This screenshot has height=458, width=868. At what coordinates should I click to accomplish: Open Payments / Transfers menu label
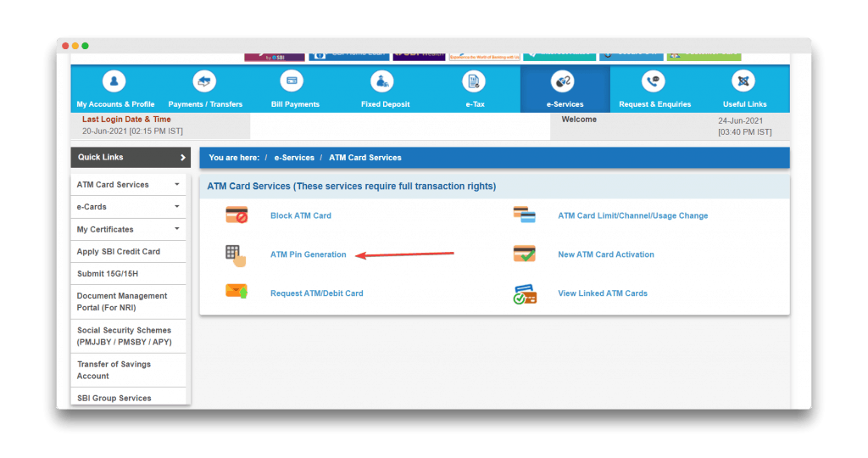pos(205,104)
